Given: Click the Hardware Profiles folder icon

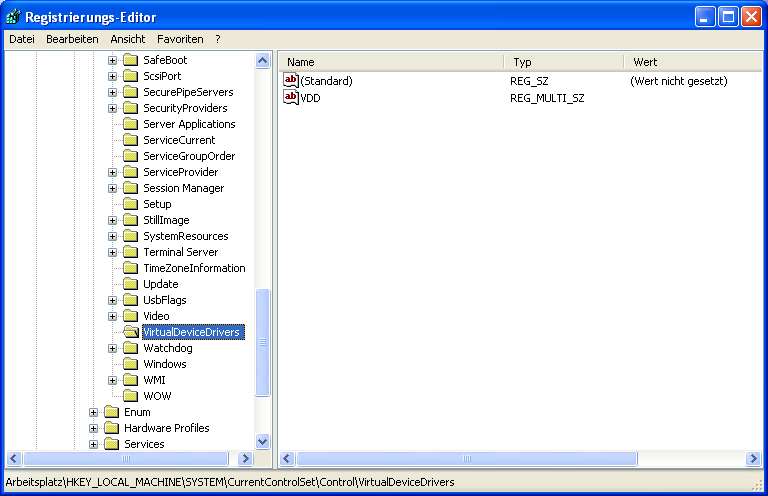Looking at the screenshot, I should 112,428.
